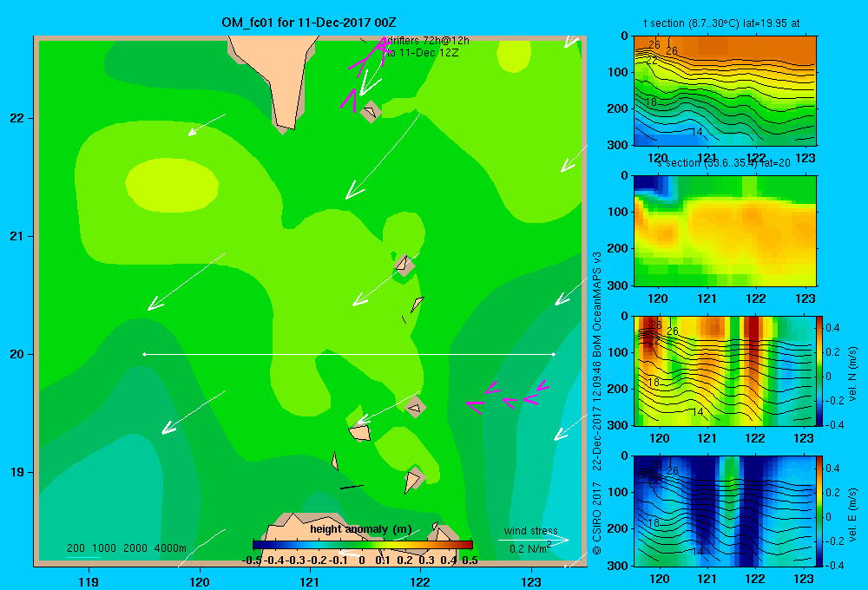
Task: Click the 18 isotherm label in t section
Action: (x=651, y=102)
